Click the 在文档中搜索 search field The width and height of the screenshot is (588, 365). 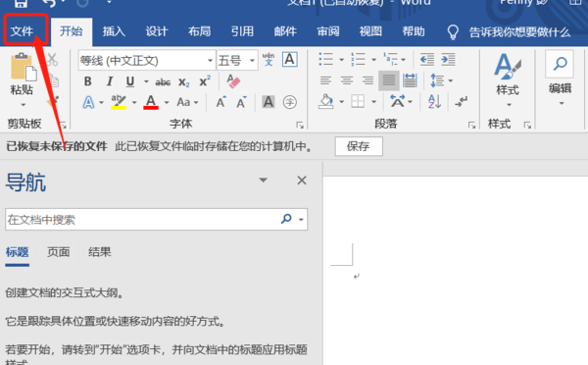142,220
